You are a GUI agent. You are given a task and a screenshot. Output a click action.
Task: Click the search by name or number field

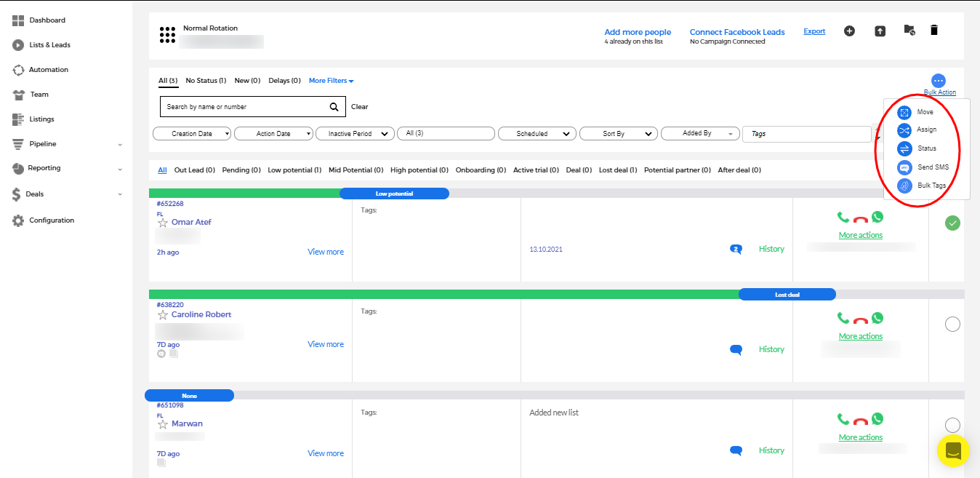tap(242, 107)
